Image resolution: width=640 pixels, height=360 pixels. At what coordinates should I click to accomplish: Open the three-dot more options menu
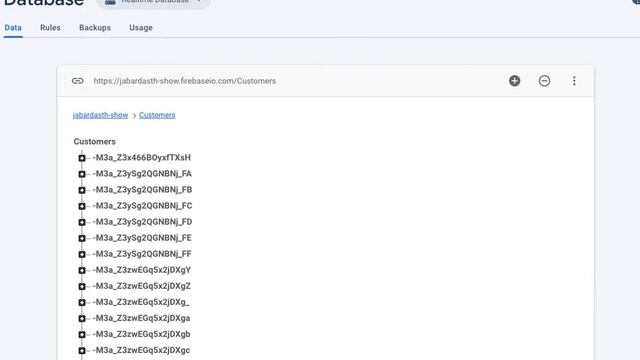point(574,81)
